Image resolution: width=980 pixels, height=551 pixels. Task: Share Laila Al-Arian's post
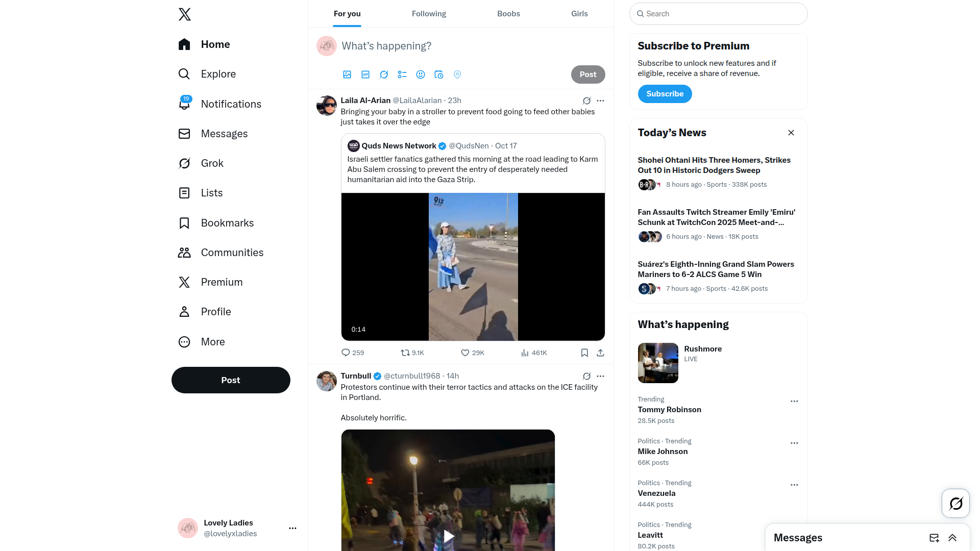[x=601, y=353]
